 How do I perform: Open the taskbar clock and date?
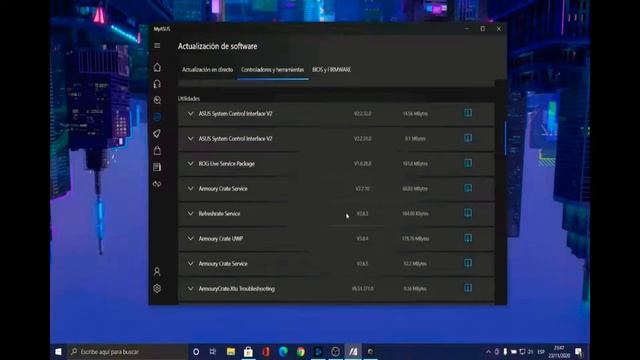(559, 351)
